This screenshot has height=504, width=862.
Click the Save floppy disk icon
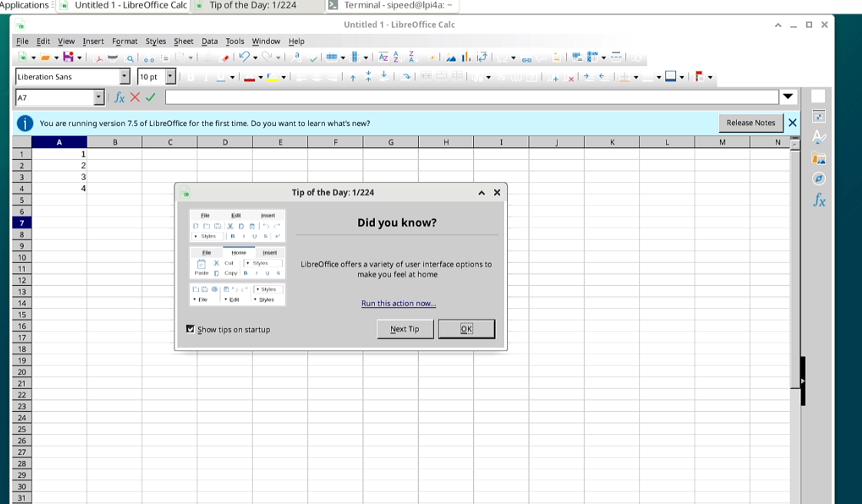tap(68, 57)
